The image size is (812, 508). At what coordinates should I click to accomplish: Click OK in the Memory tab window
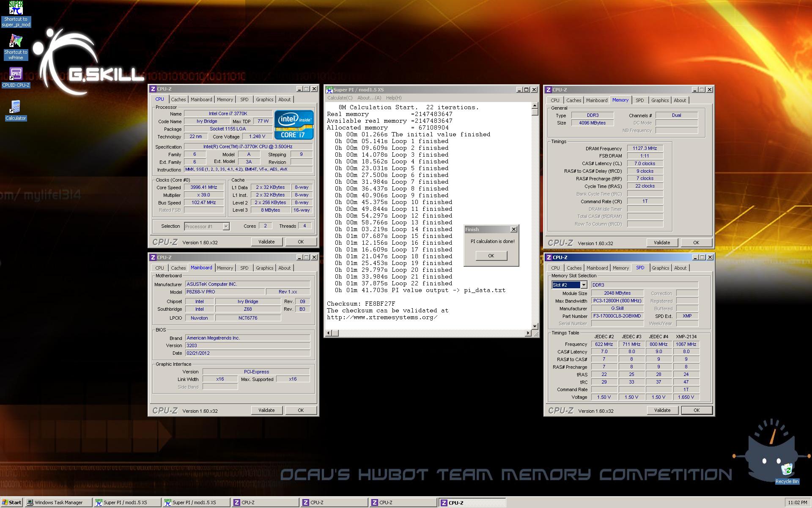(x=696, y=243)
